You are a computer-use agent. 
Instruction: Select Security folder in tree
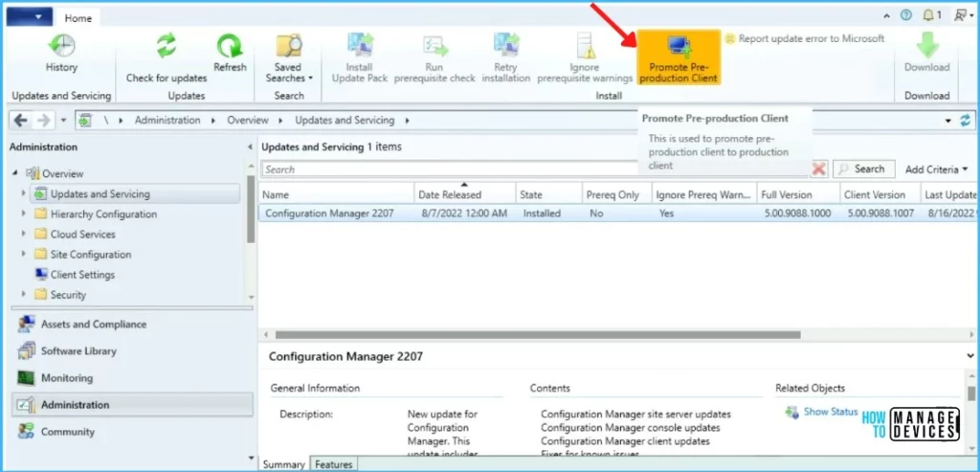point(68,295)
